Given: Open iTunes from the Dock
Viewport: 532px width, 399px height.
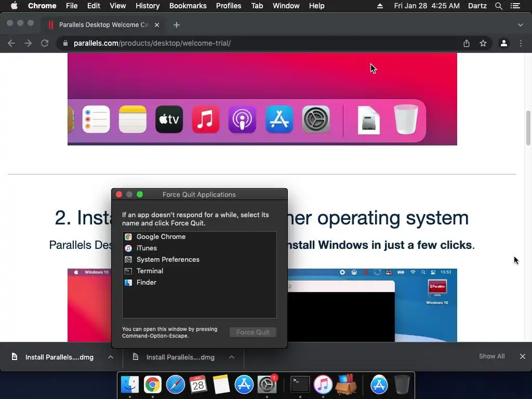Looking at the screenshot, I should pyautogui.click(x=323, y=384).
